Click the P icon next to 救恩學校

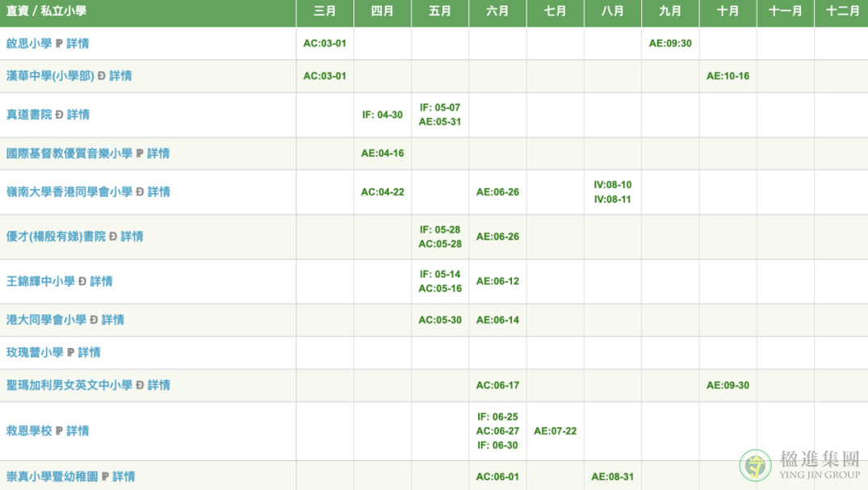pyautogui.click(x=59, y=431)
